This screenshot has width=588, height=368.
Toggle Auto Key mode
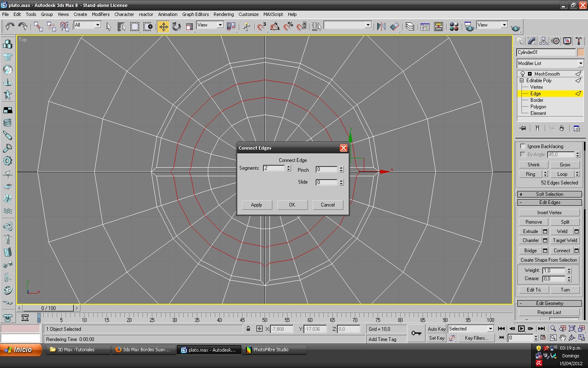(x=437, y=329)
